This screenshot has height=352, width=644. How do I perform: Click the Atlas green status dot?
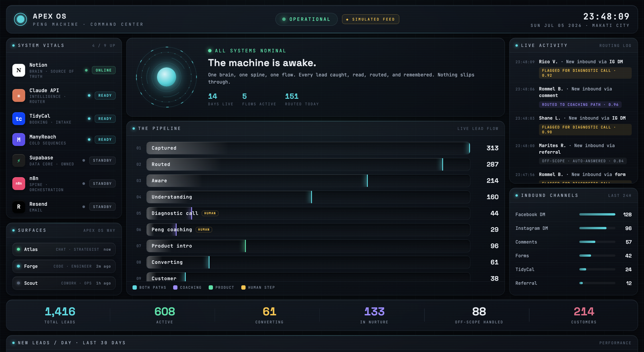click(x=19, y=249)
